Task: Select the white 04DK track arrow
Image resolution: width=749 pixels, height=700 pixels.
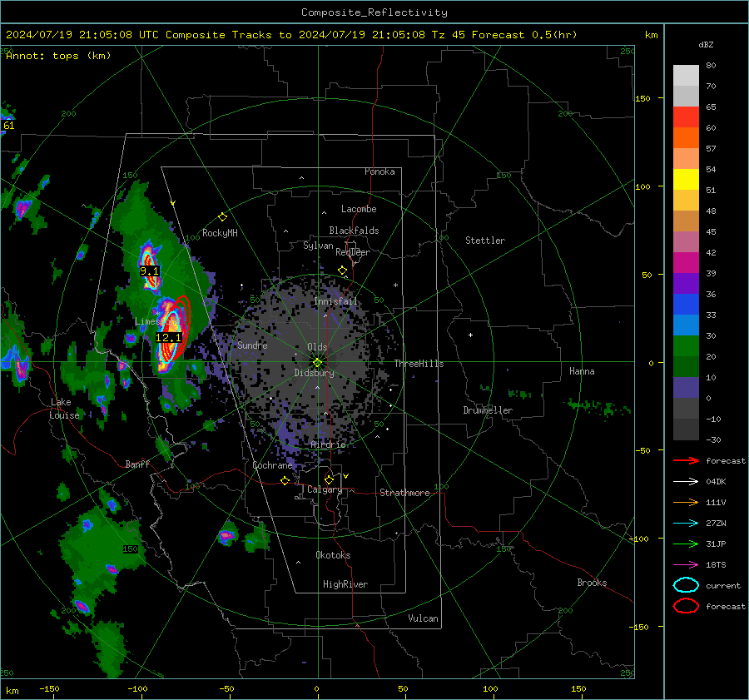Action: coord(686,481)
